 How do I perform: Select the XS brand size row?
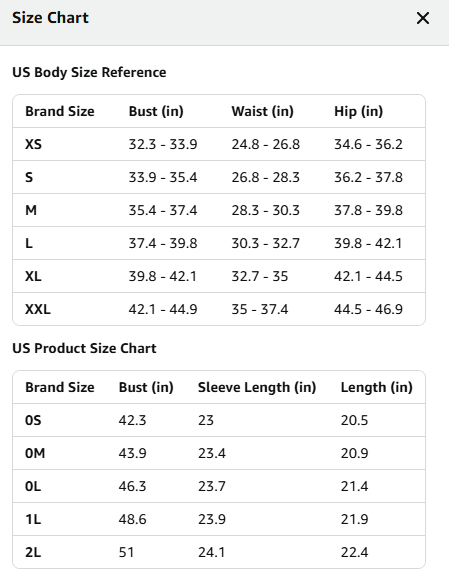[219, 144]
